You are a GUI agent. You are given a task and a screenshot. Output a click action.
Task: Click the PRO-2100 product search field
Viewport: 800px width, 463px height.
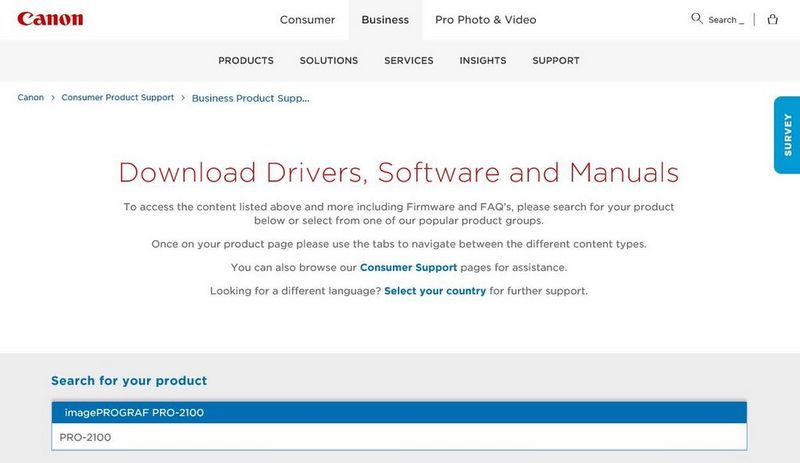click(x=399, y=437)
